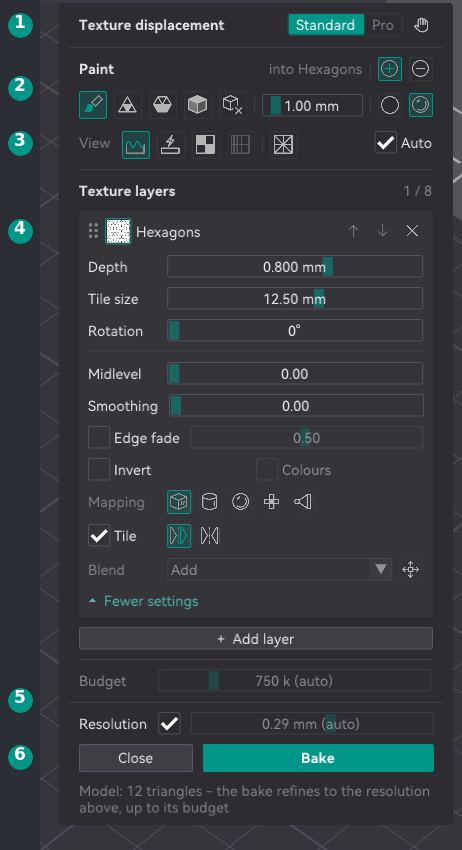The image size is (462, 850).
Task: Switch view to the lightning quick-preview icon
Action: [171, 145]
